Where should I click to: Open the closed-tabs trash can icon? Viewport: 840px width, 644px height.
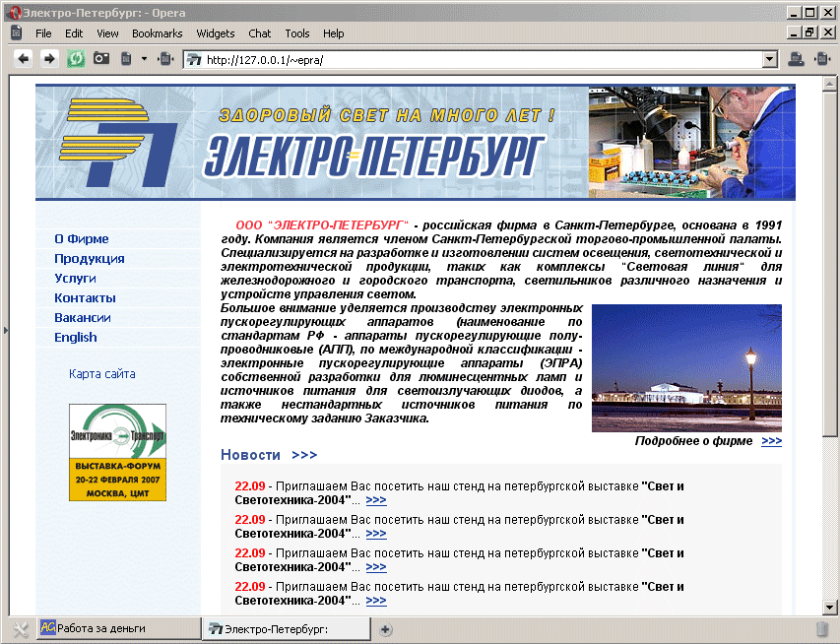click(822, 629)
